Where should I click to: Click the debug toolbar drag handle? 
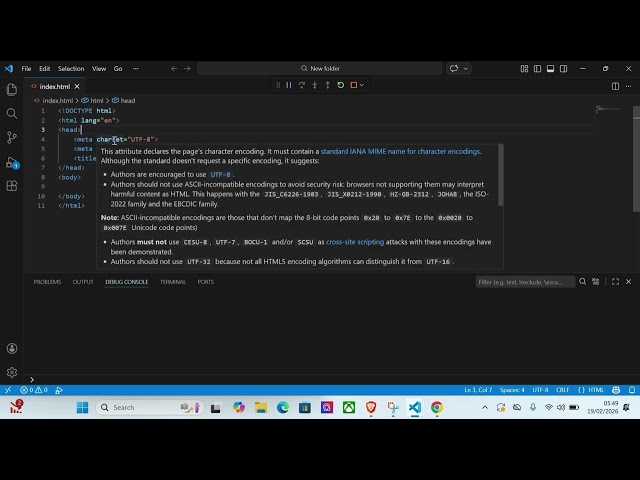(278, 85)
